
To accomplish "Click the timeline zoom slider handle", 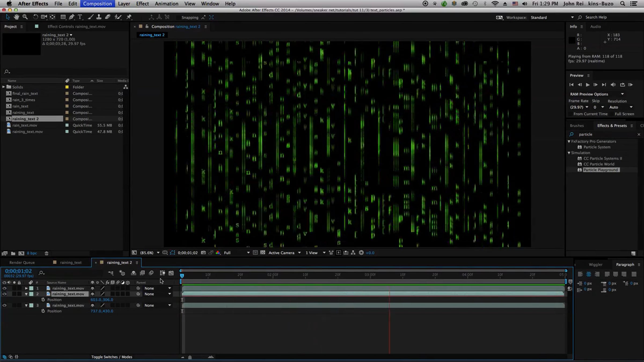I will point(190,357).
